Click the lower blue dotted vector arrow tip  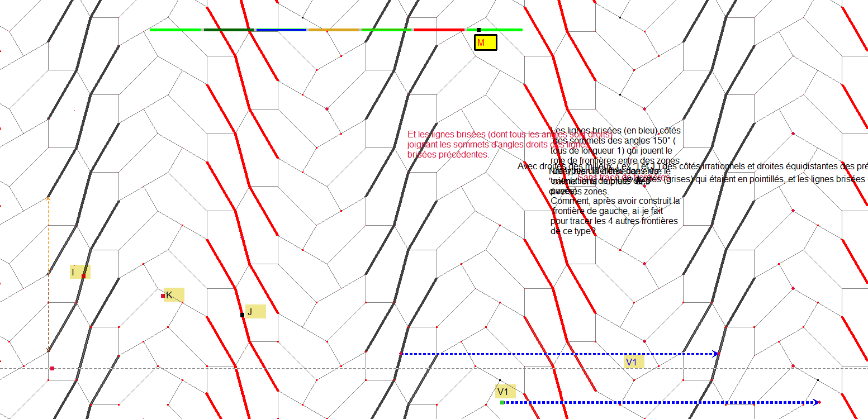point(817,402)
